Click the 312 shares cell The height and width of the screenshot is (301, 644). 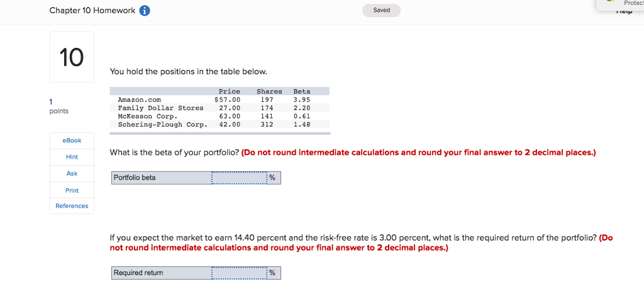tap(267, 124)
